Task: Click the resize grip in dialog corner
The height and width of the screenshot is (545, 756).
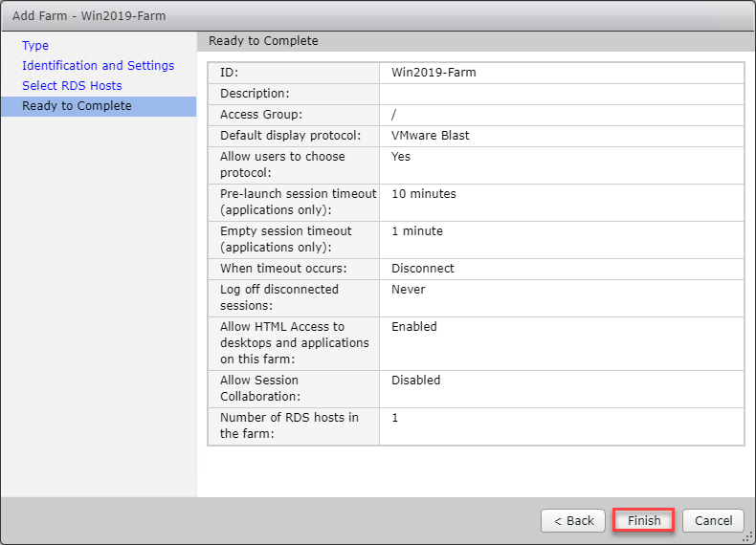Action: click(x=748, y=537)
